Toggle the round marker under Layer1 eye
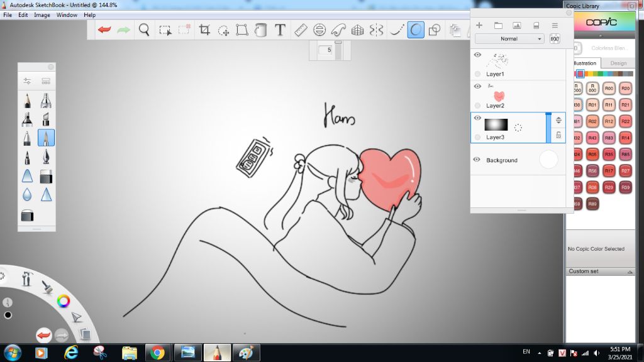 (477, 74)
